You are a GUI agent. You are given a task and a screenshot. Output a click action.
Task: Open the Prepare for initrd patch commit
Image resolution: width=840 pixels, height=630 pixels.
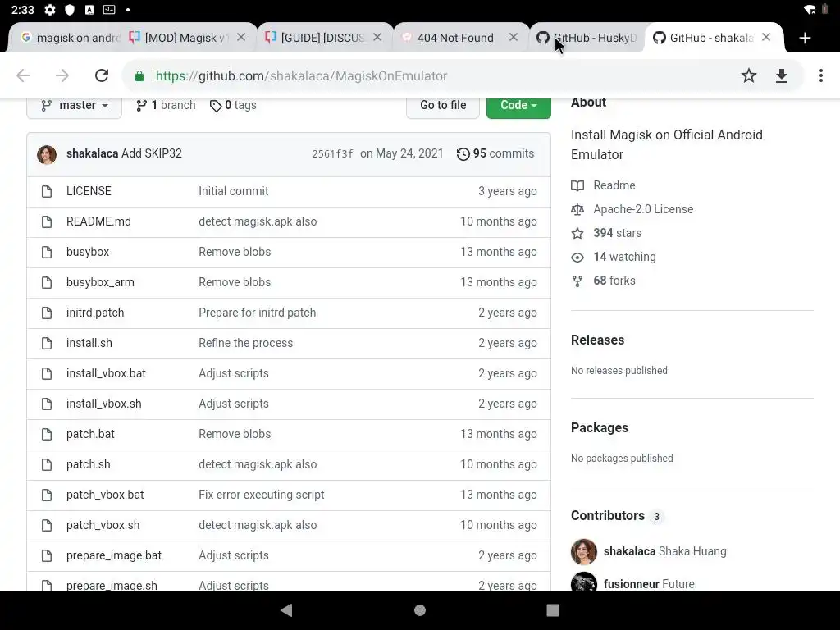click(257, 313)
